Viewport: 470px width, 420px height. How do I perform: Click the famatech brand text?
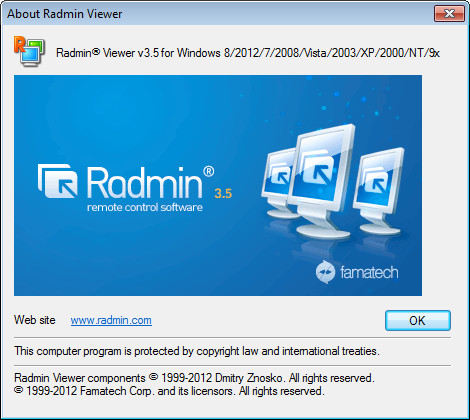(369, 272)
